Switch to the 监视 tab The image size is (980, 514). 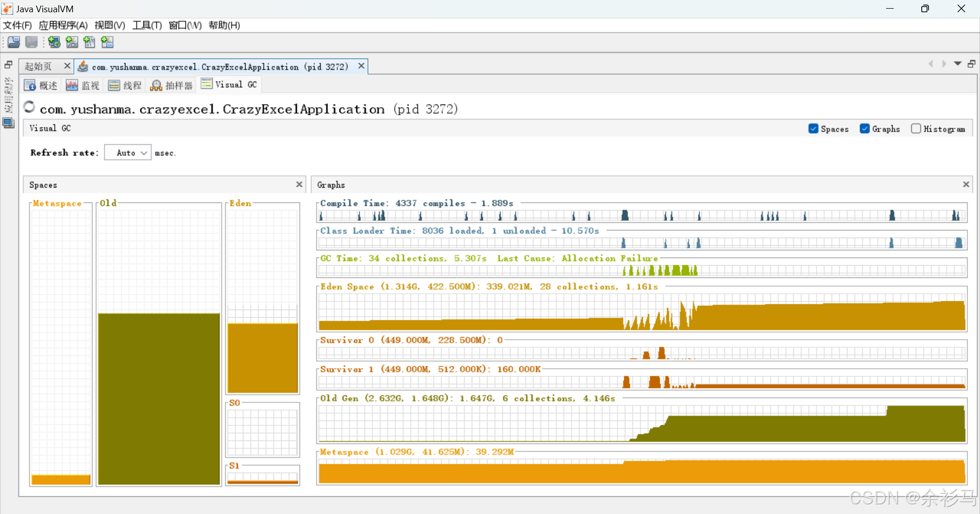coord(83,85)
